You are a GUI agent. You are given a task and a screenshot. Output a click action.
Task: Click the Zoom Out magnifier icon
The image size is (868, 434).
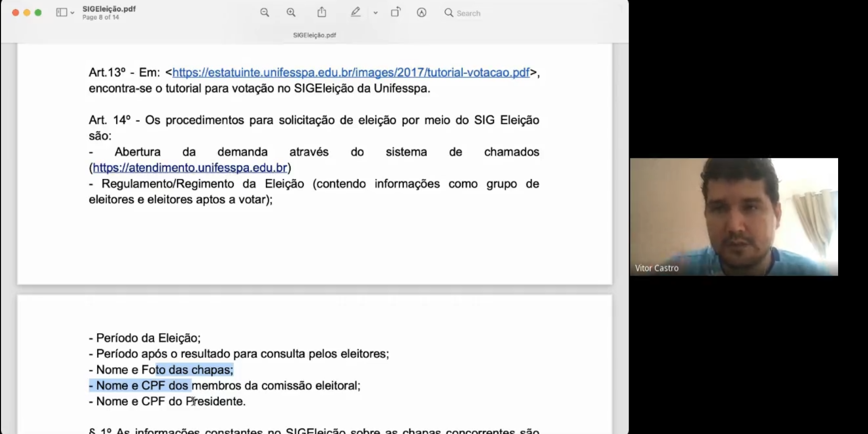[264, 13]
